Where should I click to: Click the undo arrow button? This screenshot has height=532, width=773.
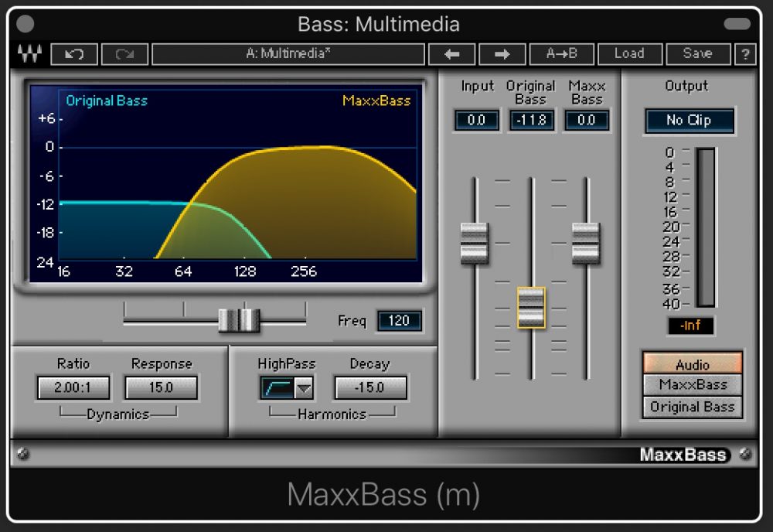(x=74, y=54)
